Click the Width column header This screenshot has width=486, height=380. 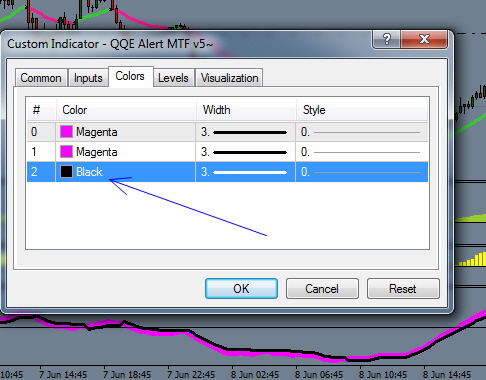(x=246, y=110)
